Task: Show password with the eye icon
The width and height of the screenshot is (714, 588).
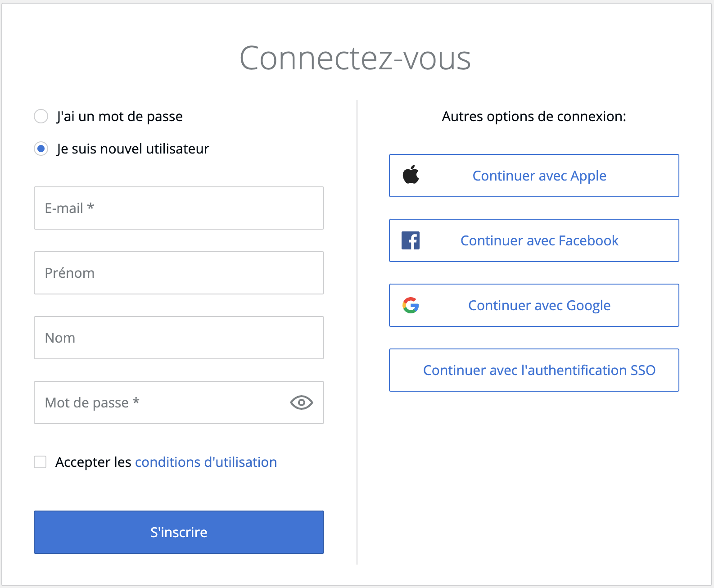Action: 301,403
